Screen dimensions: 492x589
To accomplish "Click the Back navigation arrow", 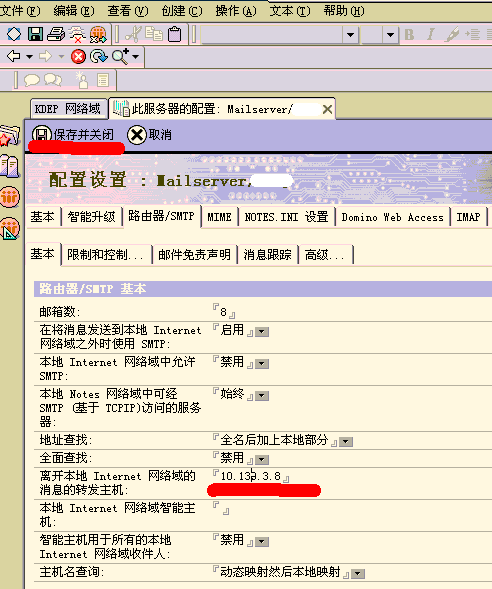I will [x=14, y=56].
